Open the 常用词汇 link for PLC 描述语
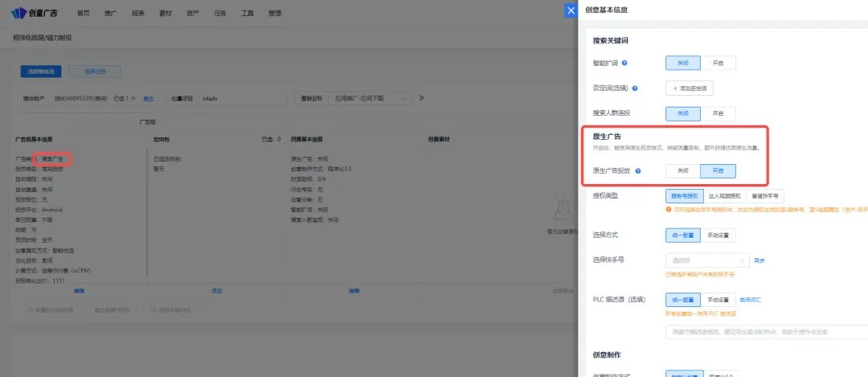 click(751, 300)
